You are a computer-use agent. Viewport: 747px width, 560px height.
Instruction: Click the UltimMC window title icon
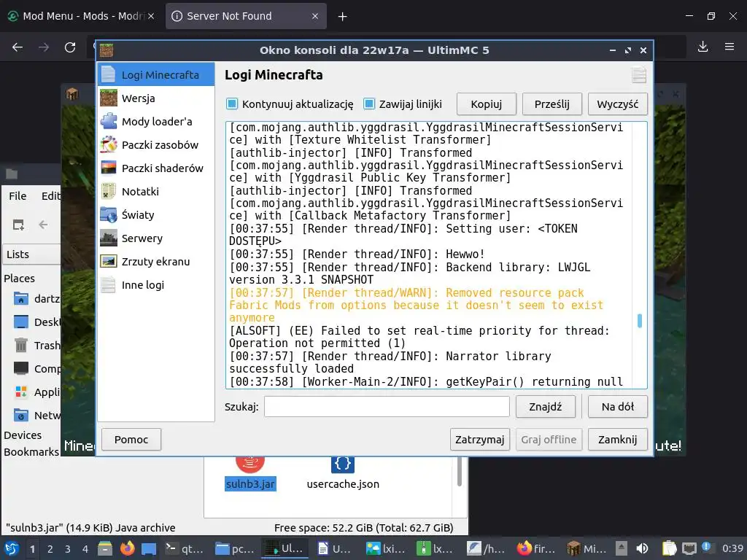pos(107,50)
